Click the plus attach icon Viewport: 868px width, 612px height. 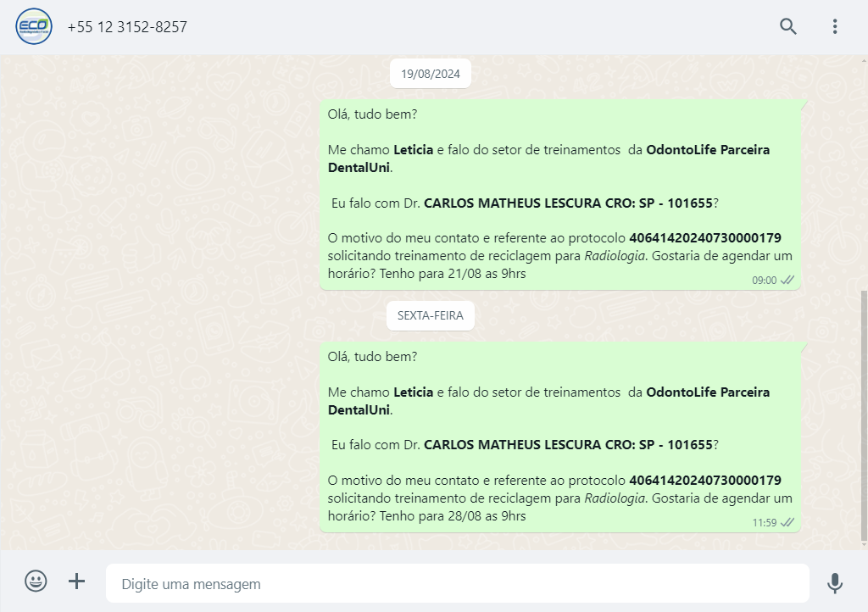[76, 581]
